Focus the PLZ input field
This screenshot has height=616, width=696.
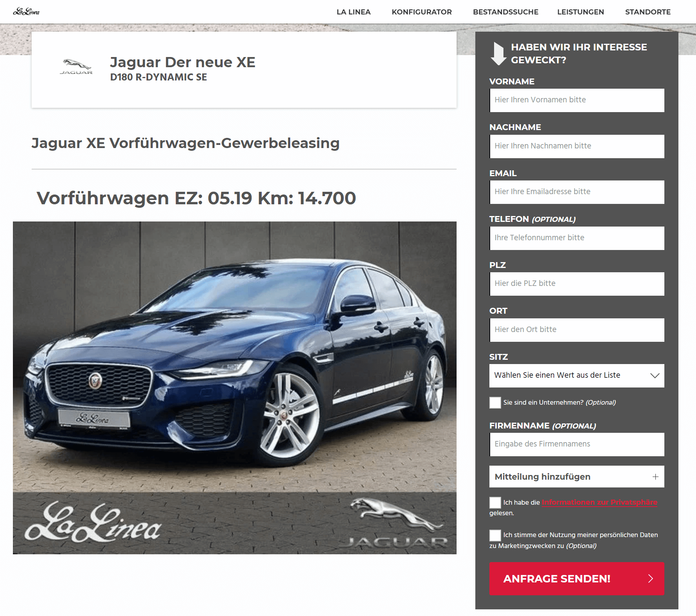pyautogui.click(x=577, y=284)
